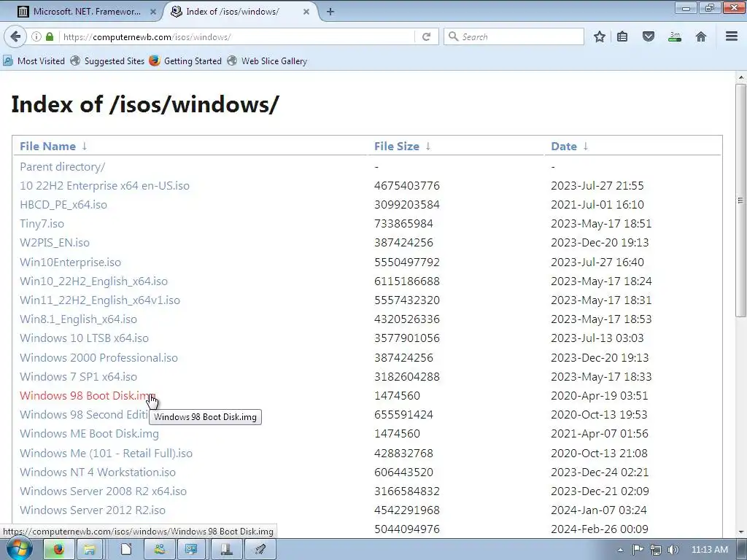Click the Search input box
The height and width of the screenshot is (560, 747).
point(514,36)
